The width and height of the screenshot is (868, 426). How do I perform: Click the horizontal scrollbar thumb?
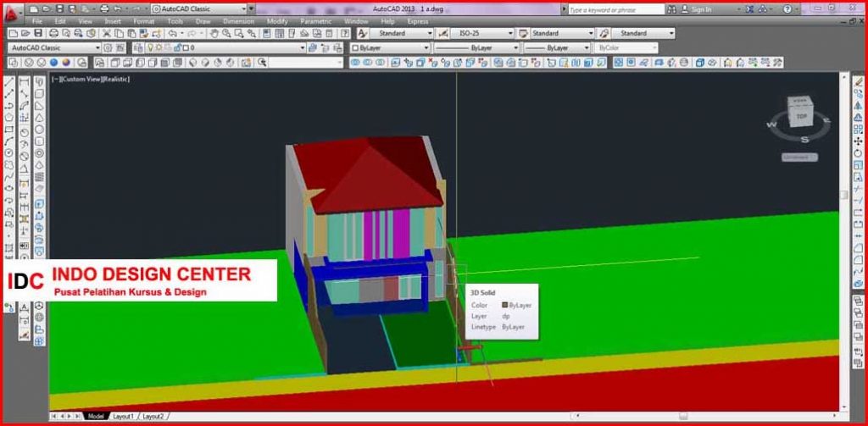pos(684,416)
